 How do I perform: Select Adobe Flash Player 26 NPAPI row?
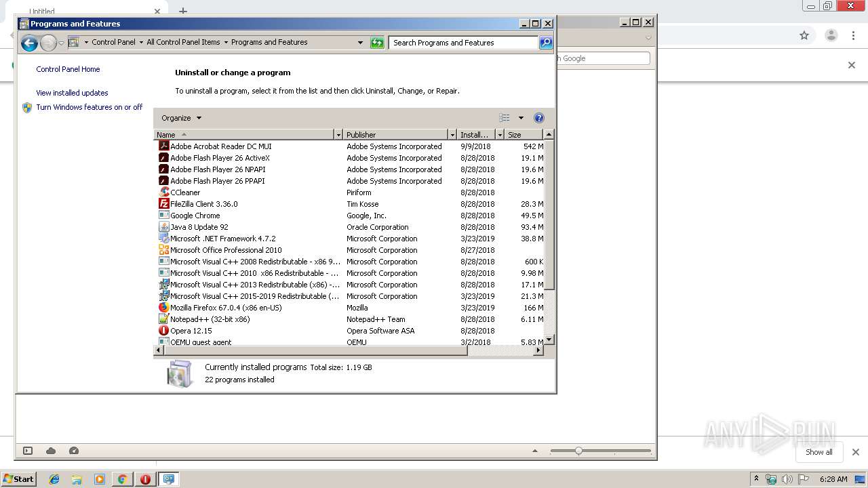coord(349,169)
